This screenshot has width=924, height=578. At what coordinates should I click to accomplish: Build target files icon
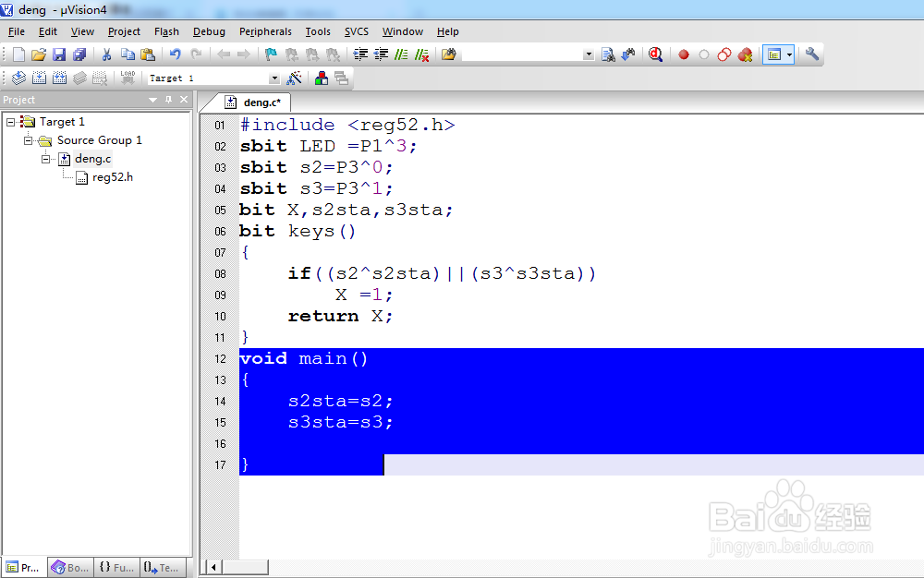[39, 78]
